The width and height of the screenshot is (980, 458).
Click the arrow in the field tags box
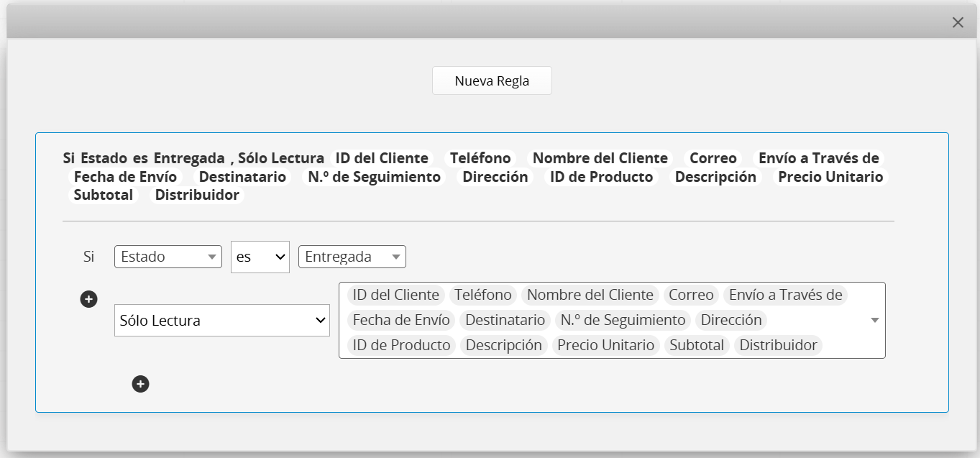point(874,321)
